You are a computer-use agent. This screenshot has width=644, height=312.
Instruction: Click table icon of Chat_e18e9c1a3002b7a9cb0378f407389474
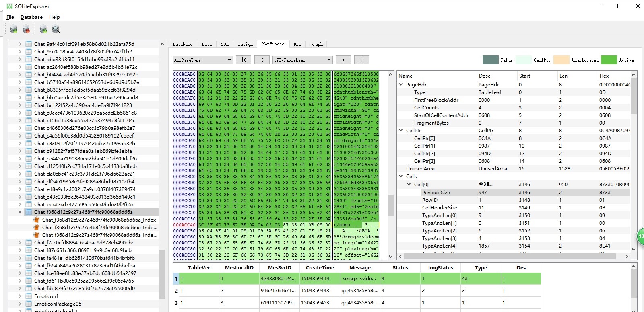(x=29, y=189)
